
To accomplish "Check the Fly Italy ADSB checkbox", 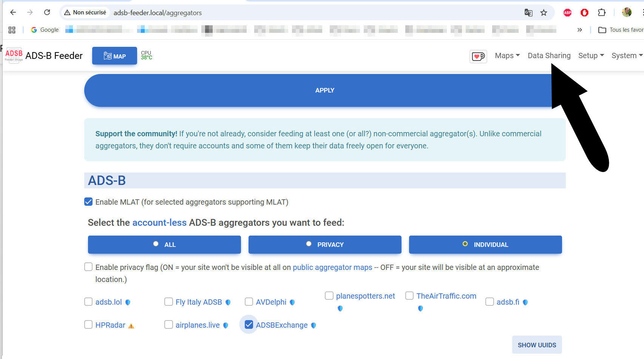I will [x=168, y=302].
